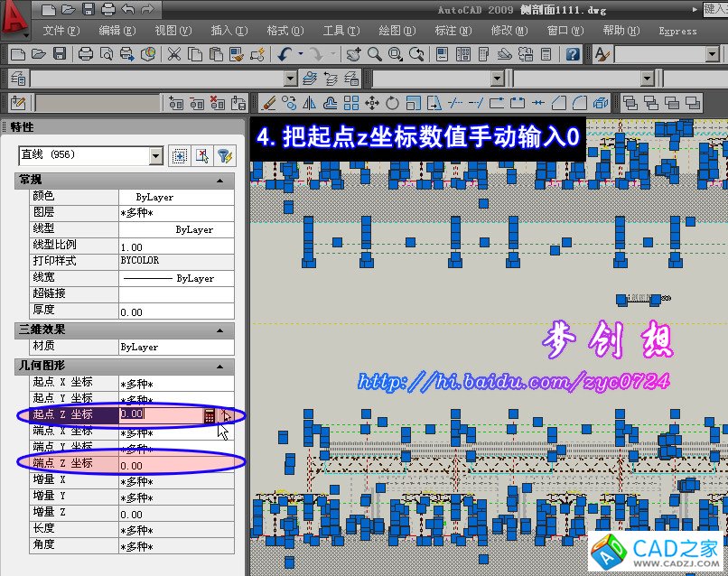728x576 pixels.
Task: Click the calculator icon in start Z field
Action: coord(209,415)
